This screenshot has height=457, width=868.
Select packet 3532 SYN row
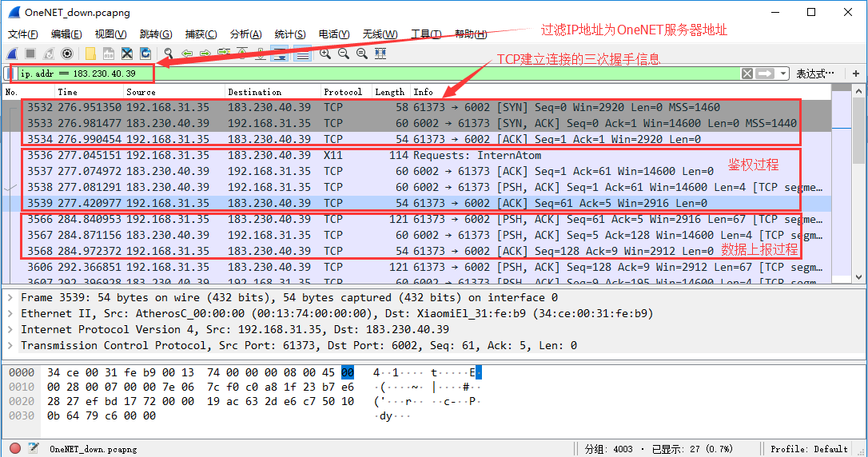(416, 107)
